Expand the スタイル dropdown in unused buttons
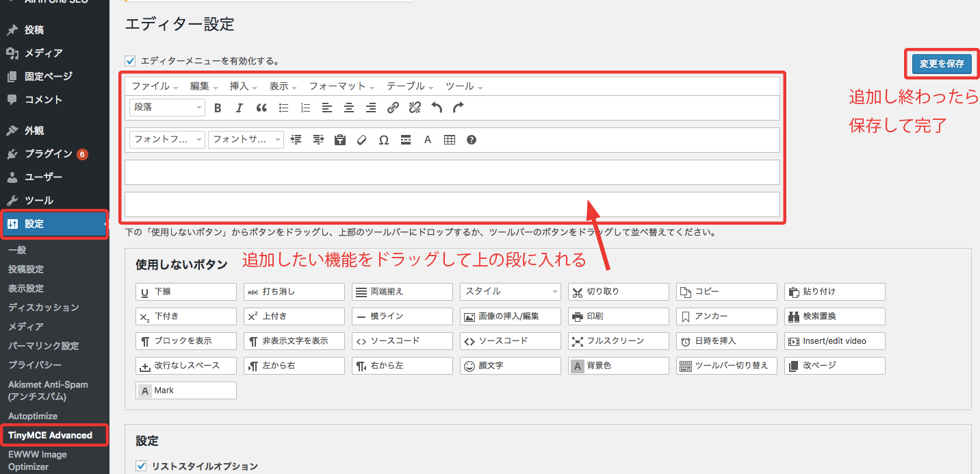 (510, 292)
